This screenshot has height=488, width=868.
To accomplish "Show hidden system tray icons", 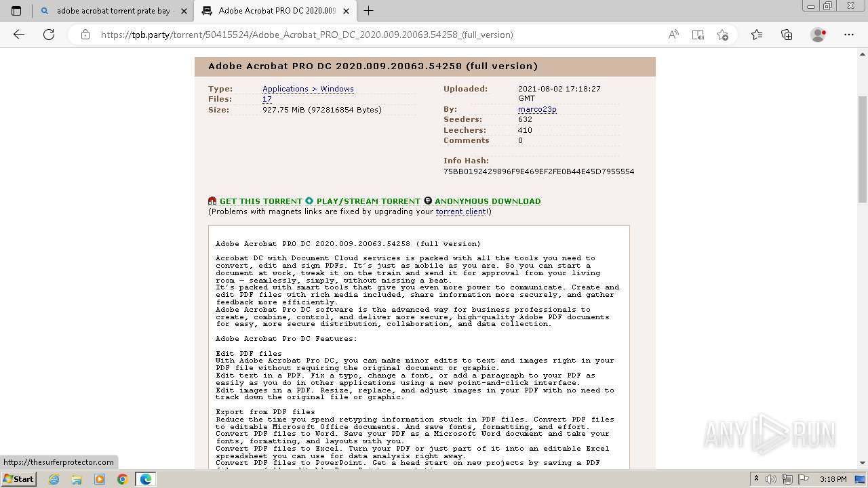I will click(x=757, y=479).
